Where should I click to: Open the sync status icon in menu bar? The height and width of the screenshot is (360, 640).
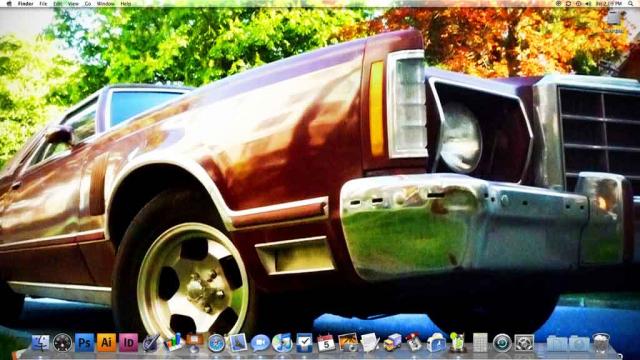point(568,3)
